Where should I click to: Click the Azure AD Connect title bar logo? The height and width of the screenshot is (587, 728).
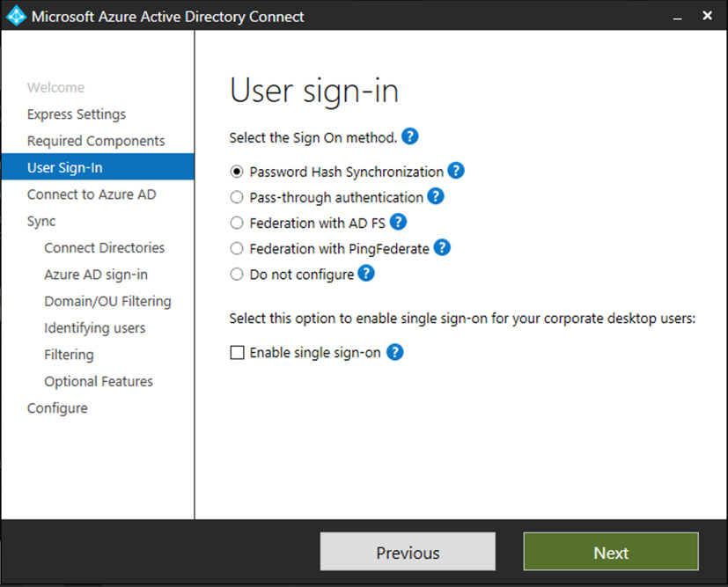pos(16,16)
